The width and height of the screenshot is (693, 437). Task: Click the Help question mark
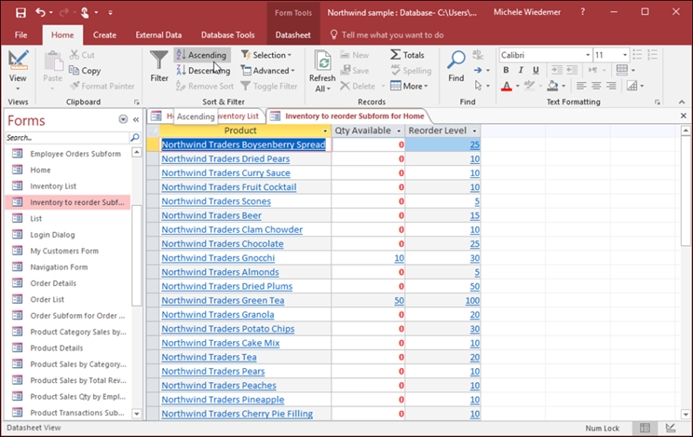click(583, 12)
